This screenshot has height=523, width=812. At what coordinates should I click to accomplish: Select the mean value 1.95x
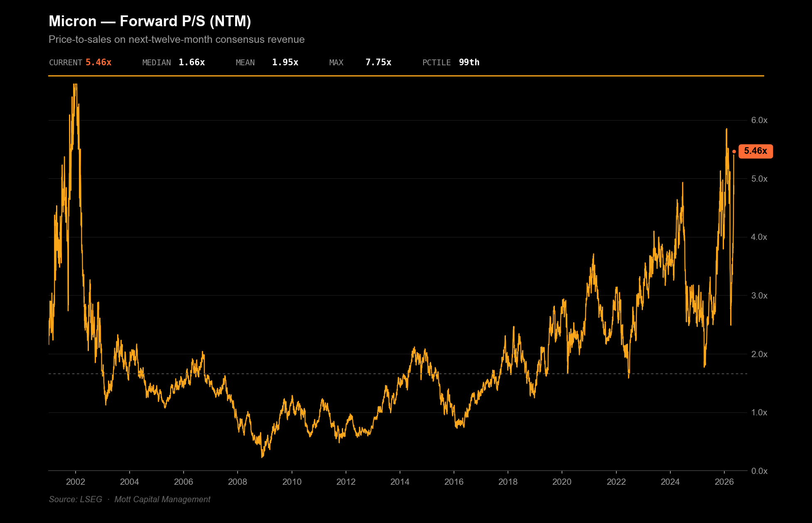point(285,62)
